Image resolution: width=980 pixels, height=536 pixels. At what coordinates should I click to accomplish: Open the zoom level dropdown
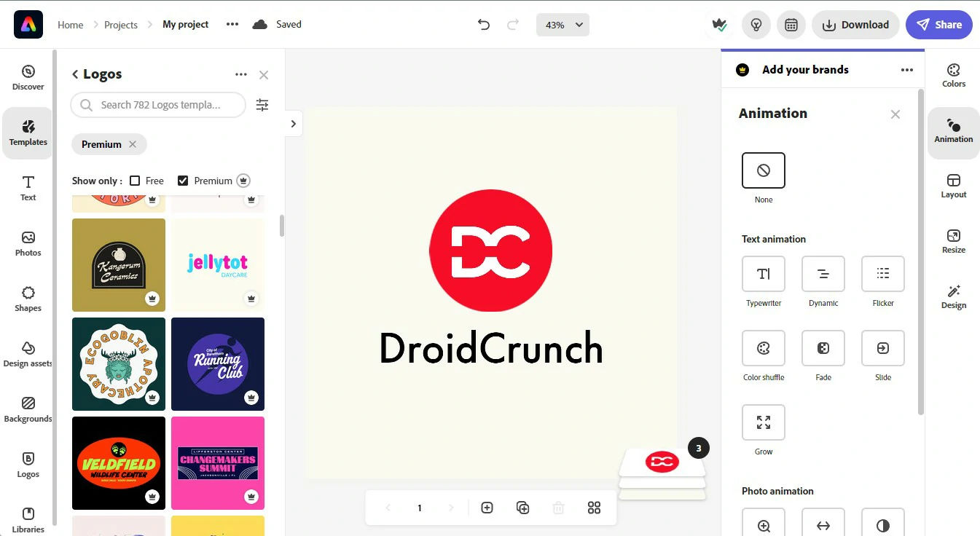(x=562, y=25)
